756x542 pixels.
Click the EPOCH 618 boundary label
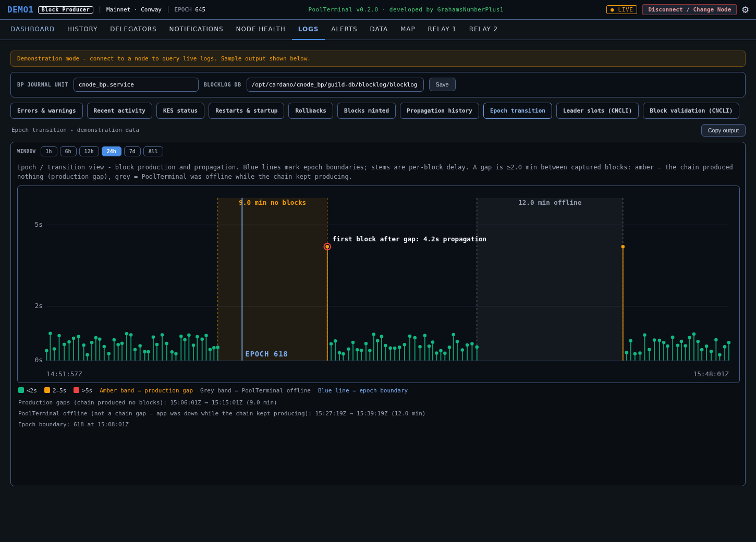coord(266,354)
